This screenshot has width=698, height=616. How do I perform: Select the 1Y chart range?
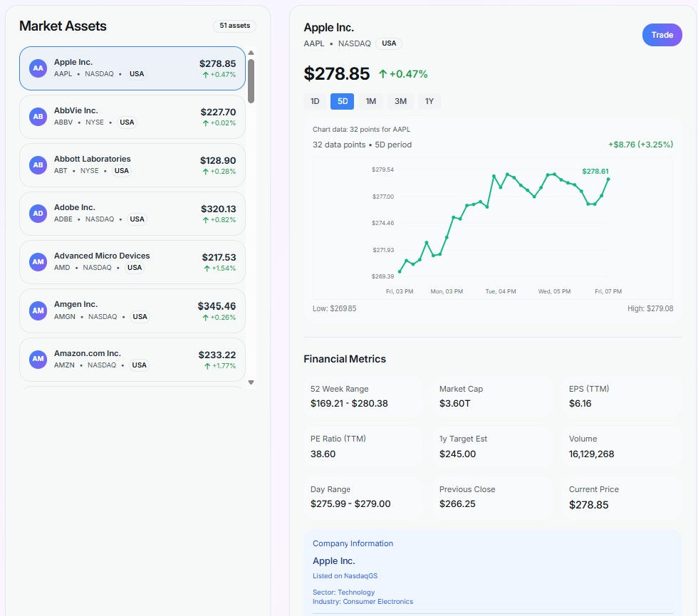pyautogui.click(x=429, y=101)
